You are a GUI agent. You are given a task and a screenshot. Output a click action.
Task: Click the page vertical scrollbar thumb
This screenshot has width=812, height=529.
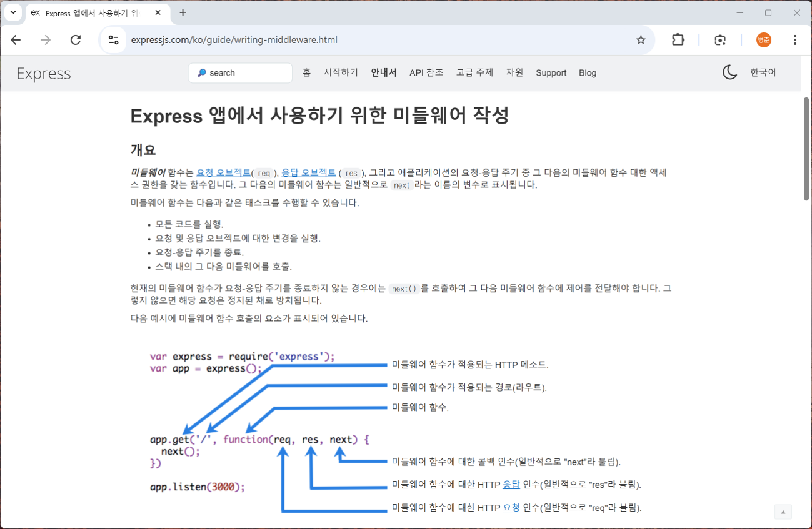806,149
